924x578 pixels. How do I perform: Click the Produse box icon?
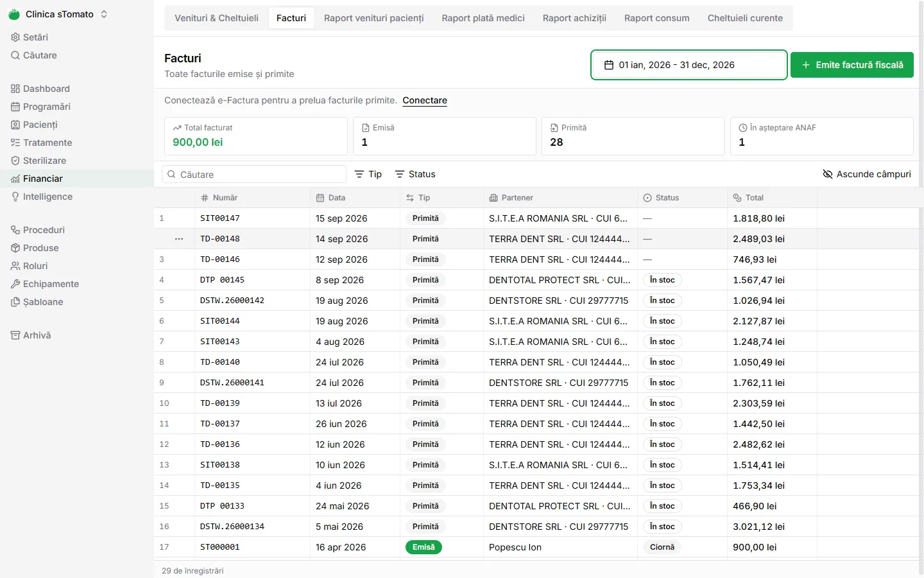[15, 248]
